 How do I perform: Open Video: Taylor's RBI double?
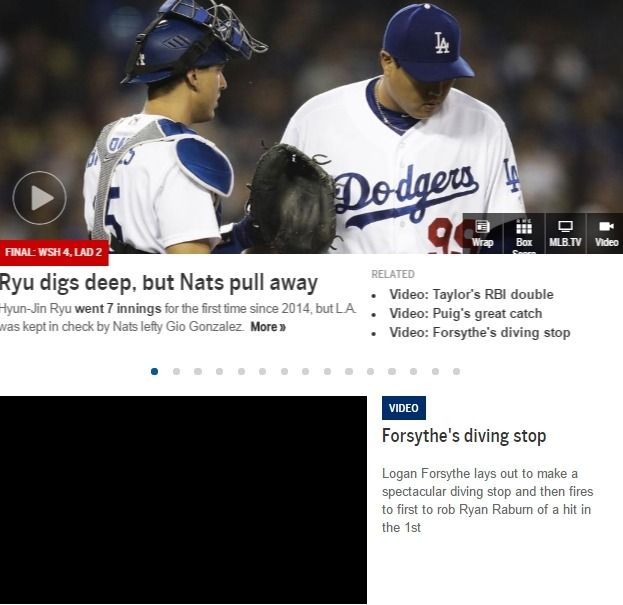tap(471, 294)
